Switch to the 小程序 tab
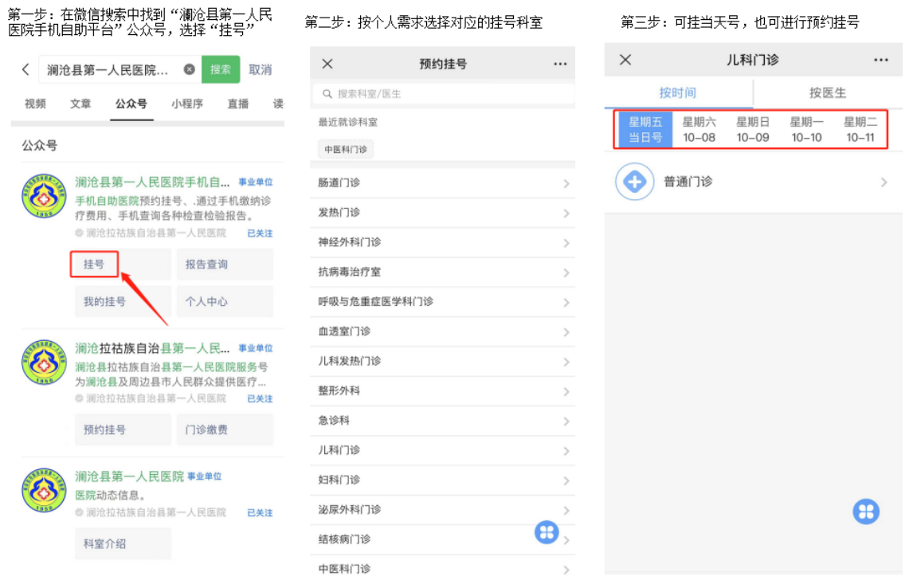The width and height of the screenshot is (909, 588). tap(187, 104)
